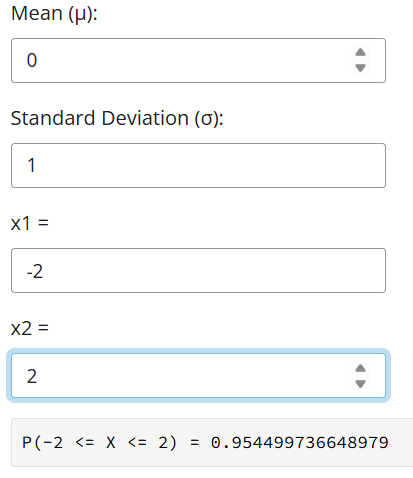Click inside the highlighted x2 input field
This screenshot has height=478, width=413.
click(198, 376)
